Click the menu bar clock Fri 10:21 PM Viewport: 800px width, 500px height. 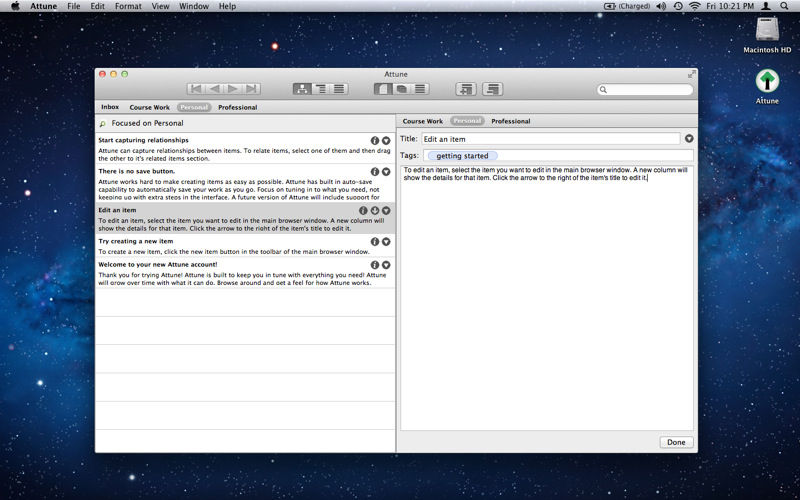point(730,6)
